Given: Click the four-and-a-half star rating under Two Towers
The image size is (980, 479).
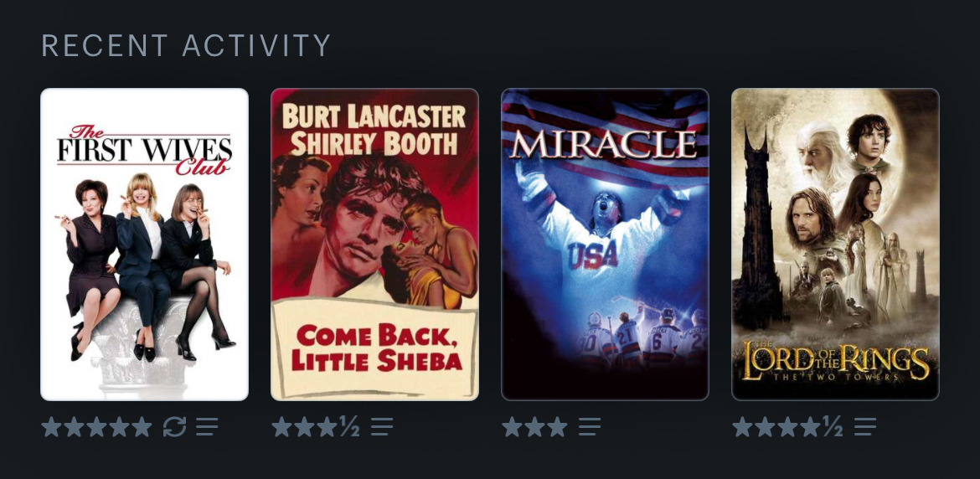Looking at the screenshot, I should coord(787,427).
